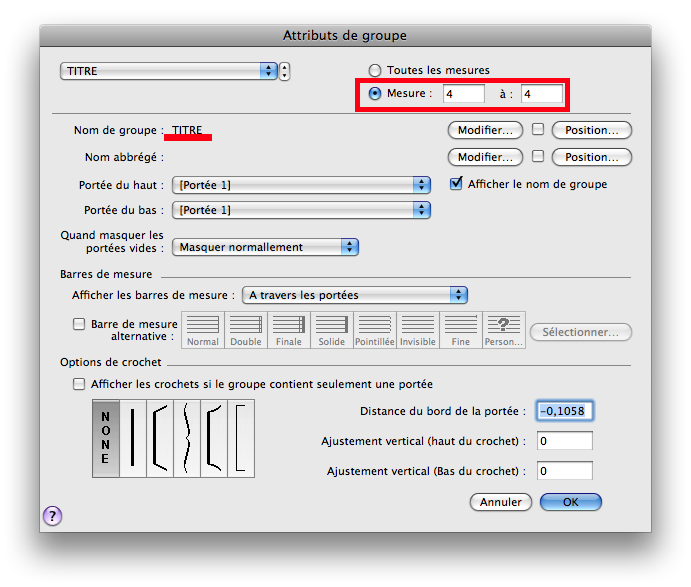
Task: Open the Masquer normalement dropdown
Action: (x=265, y=247)
